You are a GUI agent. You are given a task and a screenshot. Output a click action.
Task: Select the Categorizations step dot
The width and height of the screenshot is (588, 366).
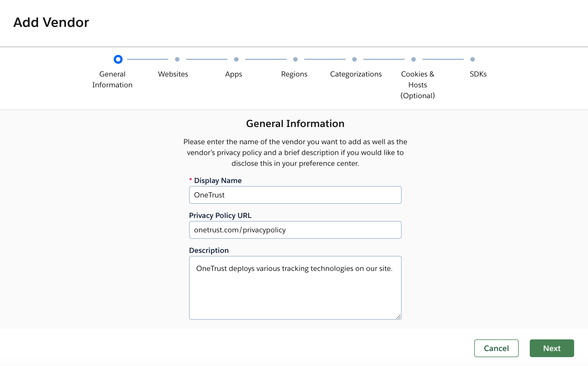click(x=354, y=59)
